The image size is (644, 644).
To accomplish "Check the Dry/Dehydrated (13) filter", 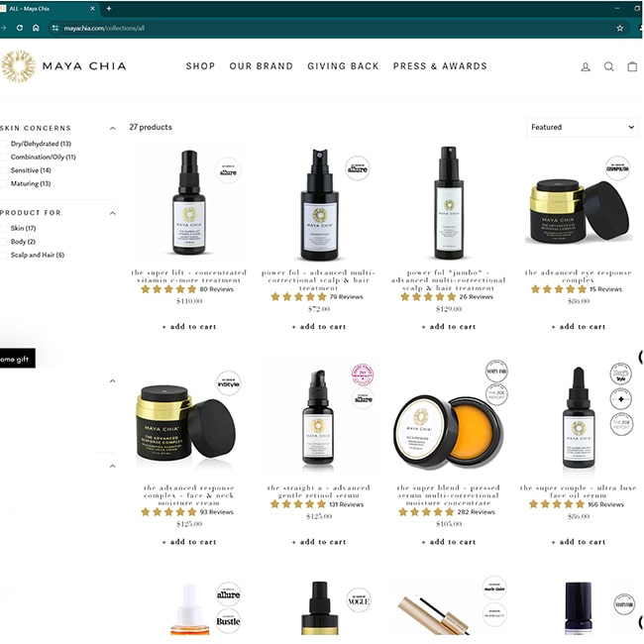I will (x=4, y=144).
